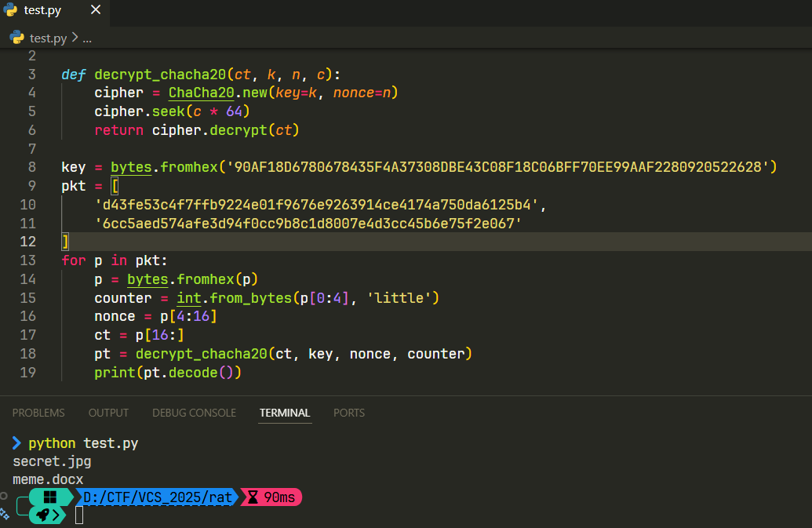Click the breadcrumb chevron separator after test.py

click(x=75, y=38)
